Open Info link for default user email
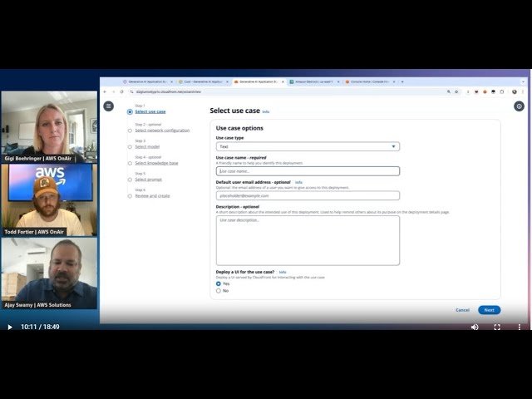The height and width of the screenshot is (399, 532). [x=298, y=183]
